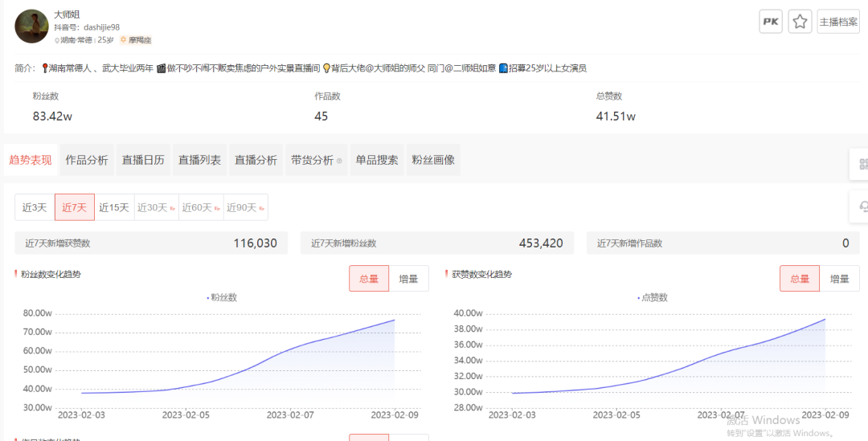This screenshot has height=441, width=868.
Task: Open the 直播分析 tab
Action: click(x=256, y=160)
